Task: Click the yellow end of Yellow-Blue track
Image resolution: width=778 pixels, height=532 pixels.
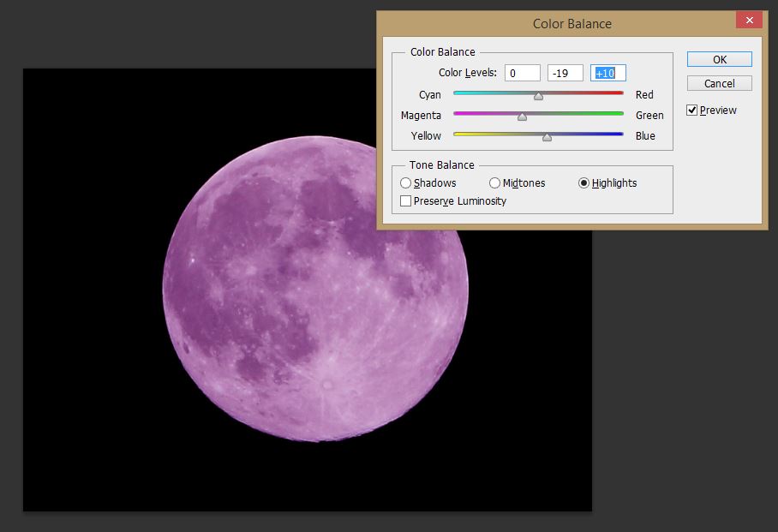Action: click(x=458, y=134)
